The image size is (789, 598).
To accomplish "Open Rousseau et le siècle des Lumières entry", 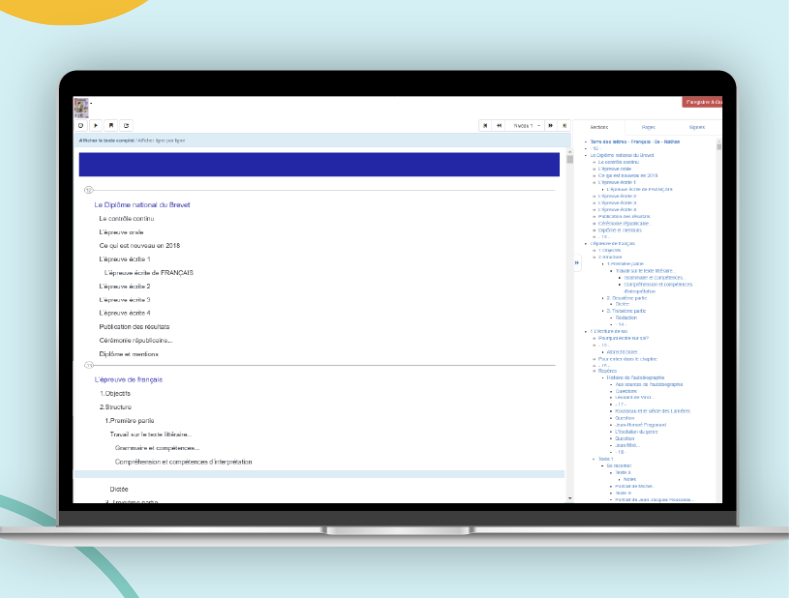I will point(653,411).
